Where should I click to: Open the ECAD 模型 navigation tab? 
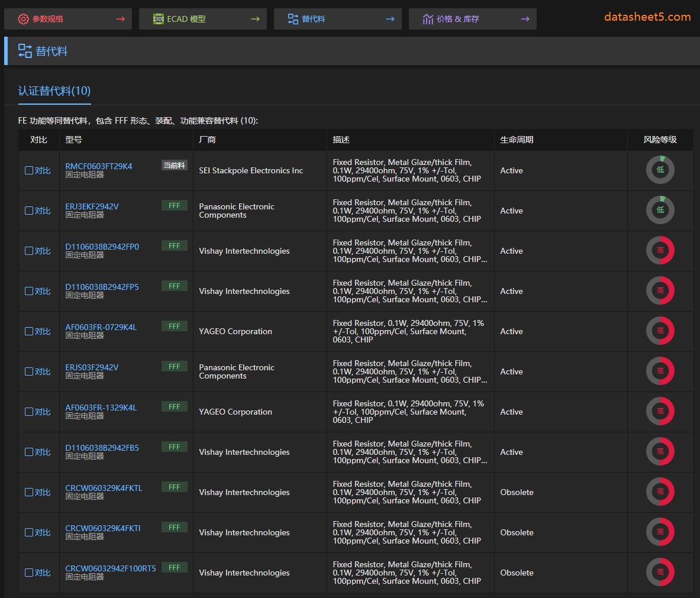click(x=203, y=19)
